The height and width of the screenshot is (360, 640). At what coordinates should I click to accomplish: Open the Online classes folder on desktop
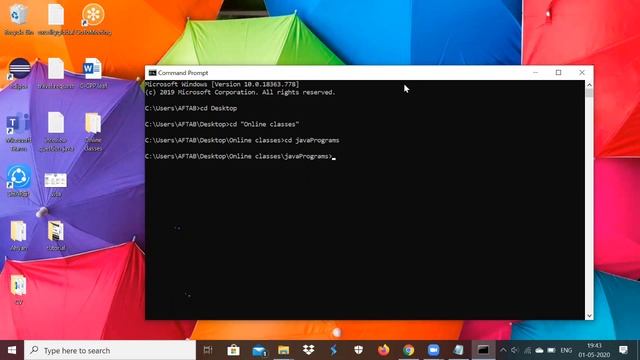pyautogui.click(x=93, y=131)
